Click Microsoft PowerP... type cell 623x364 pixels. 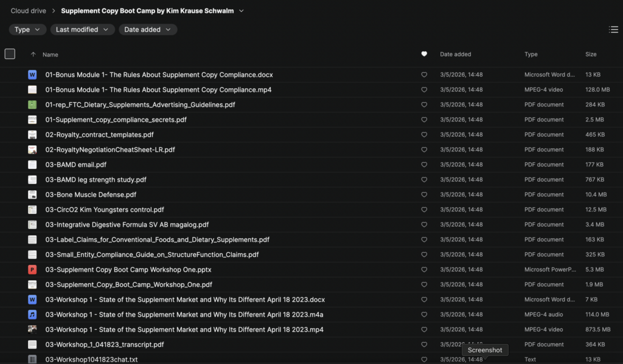click(550, 270)
